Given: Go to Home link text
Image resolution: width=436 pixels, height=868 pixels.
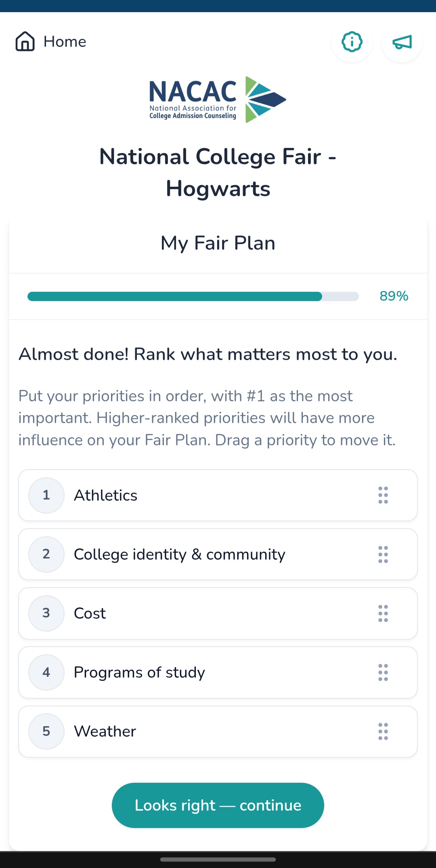Looking at the screenshot, I should [x=65, y=42].
